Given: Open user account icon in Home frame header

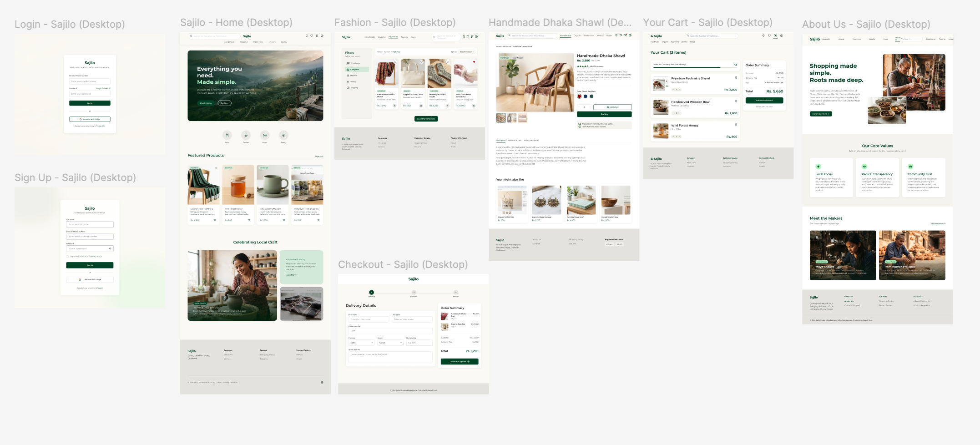Looking at the screenshot, I should pyautogui.click(x=322, y=35).
